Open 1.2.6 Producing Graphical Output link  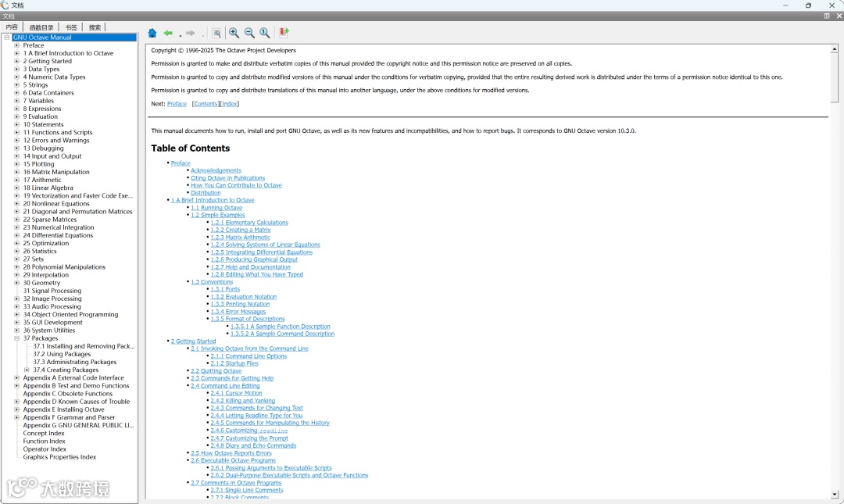[254, 259]
